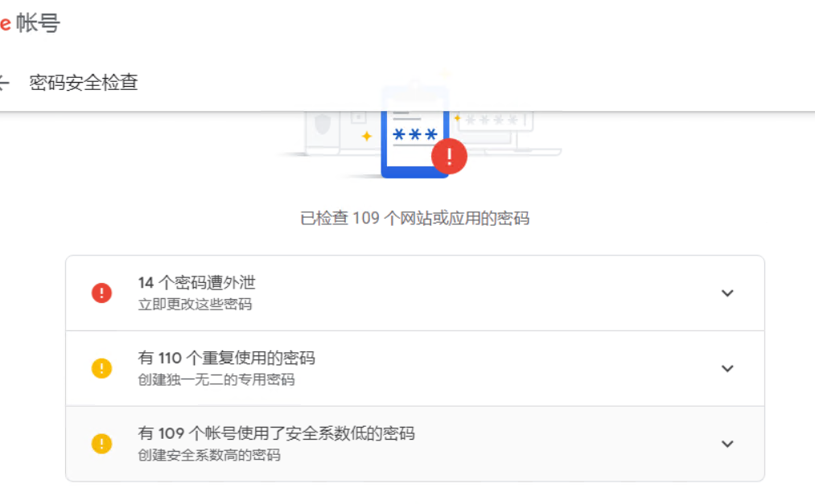
Task: Click the 已检查 109 个网站或应用的密码 summary text
Action: coord(415,217)
